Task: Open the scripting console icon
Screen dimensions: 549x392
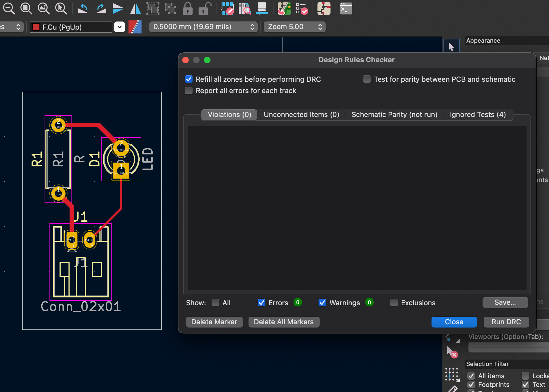Action: [x=346, y=9]
